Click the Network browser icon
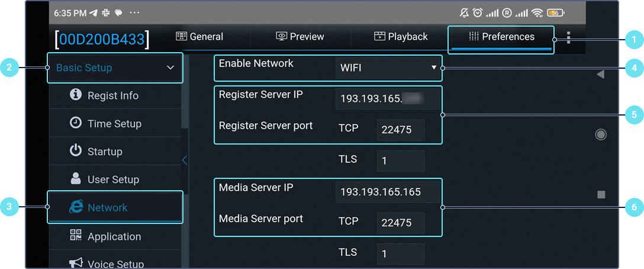This screenshot has width=644, height=269. coord(76,207)
